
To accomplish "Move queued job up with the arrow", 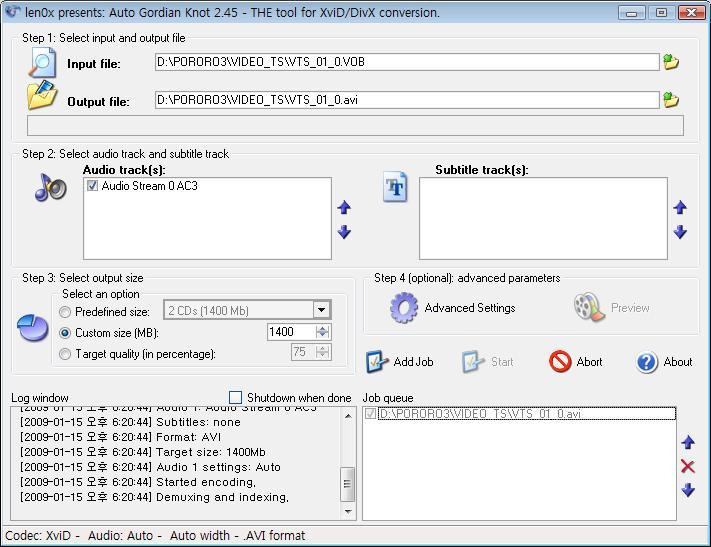I will 688,442.
